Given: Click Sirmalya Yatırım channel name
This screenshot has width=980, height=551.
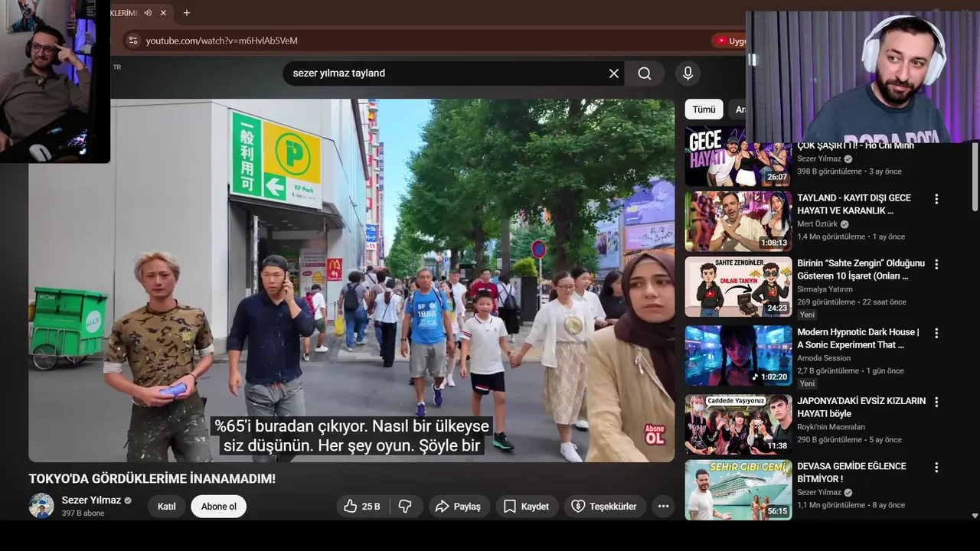Looking at the screenshot, I should (x=825, y=289).
